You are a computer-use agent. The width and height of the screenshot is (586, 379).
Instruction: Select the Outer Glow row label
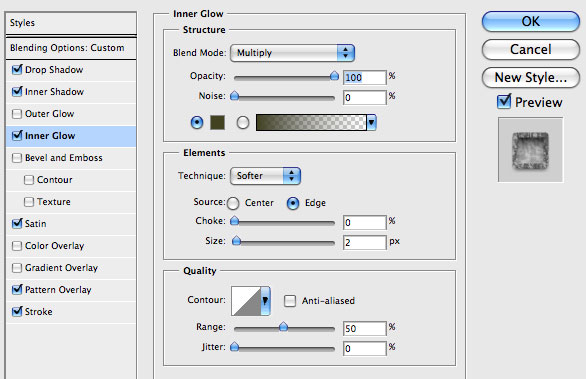(49, 114)
